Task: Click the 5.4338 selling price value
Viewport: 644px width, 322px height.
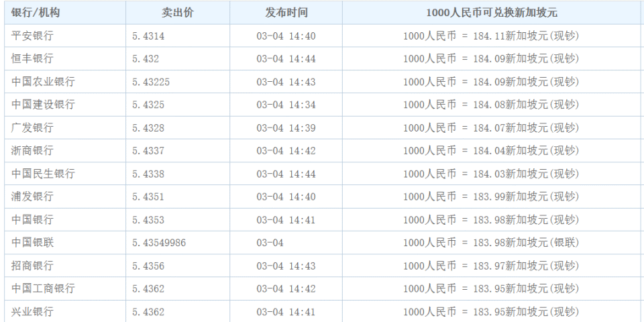Action: point(148,174)
